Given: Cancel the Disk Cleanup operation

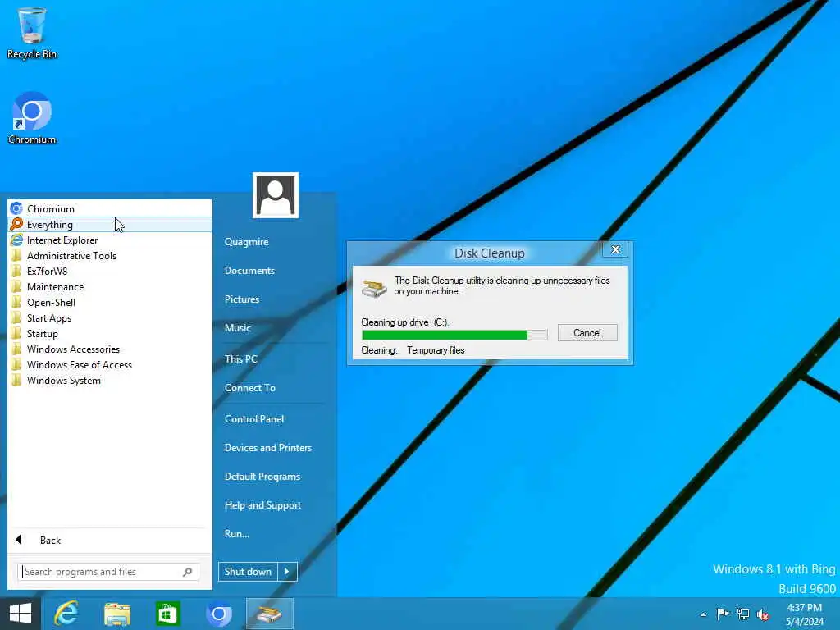Looking at the screenshot, I should click(x=587, y=333).
